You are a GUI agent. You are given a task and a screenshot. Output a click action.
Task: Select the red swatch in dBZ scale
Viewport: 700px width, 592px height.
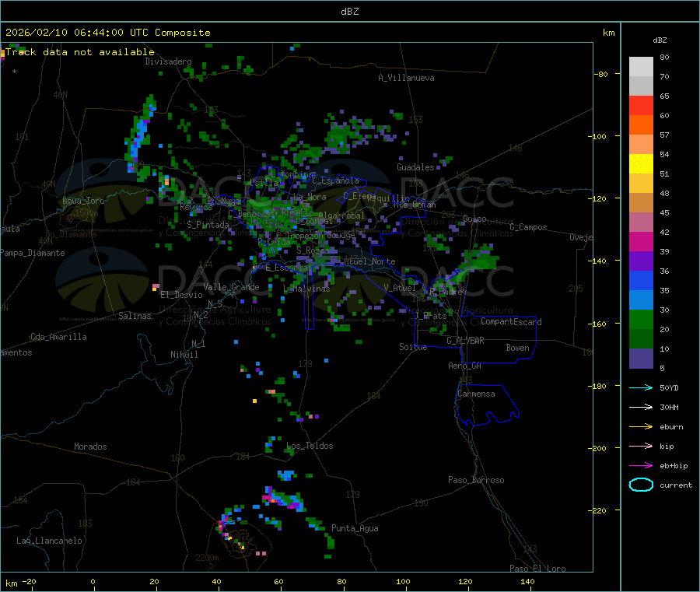[641, 105]
